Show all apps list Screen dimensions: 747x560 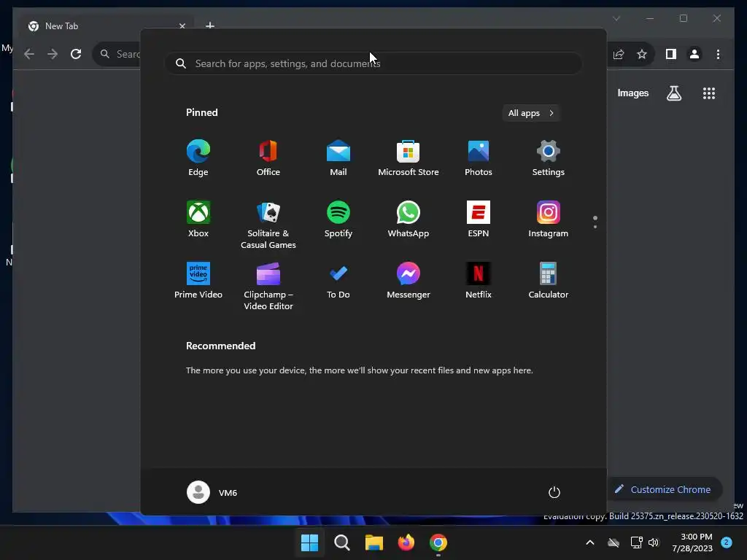pyautogui.click(x=531, y=113)
